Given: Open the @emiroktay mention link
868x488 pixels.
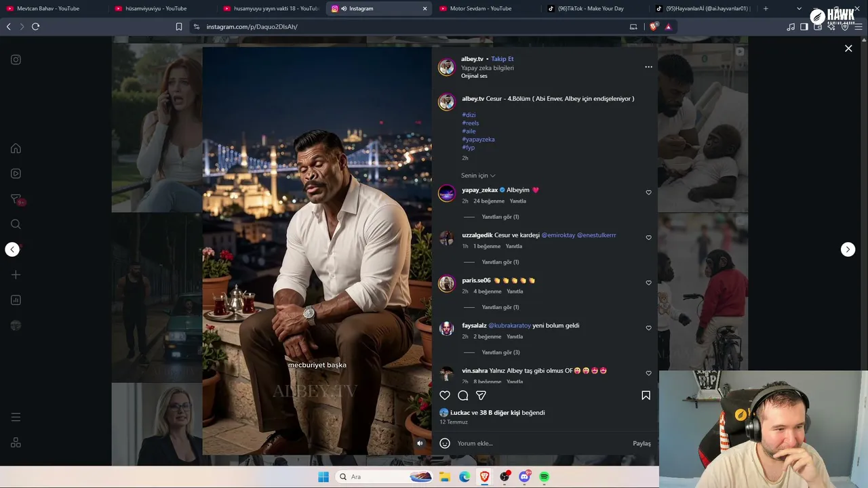Looking at the screenshot, I should [x=558, y=235].
